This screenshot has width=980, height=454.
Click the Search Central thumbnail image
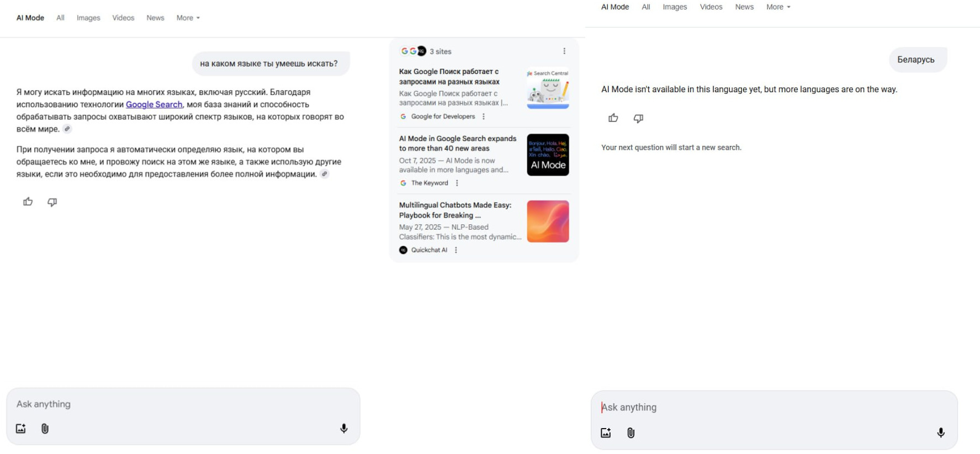click(548, 88)
